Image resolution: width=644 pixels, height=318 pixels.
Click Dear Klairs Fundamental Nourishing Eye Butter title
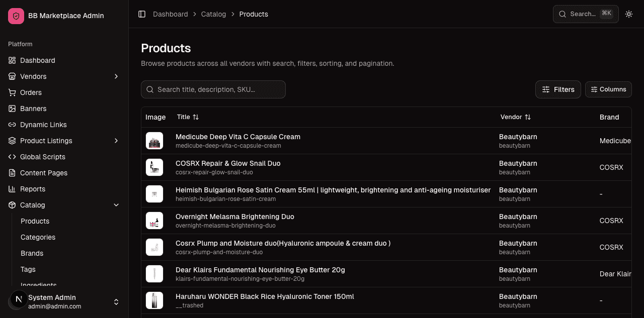(260, 270)
